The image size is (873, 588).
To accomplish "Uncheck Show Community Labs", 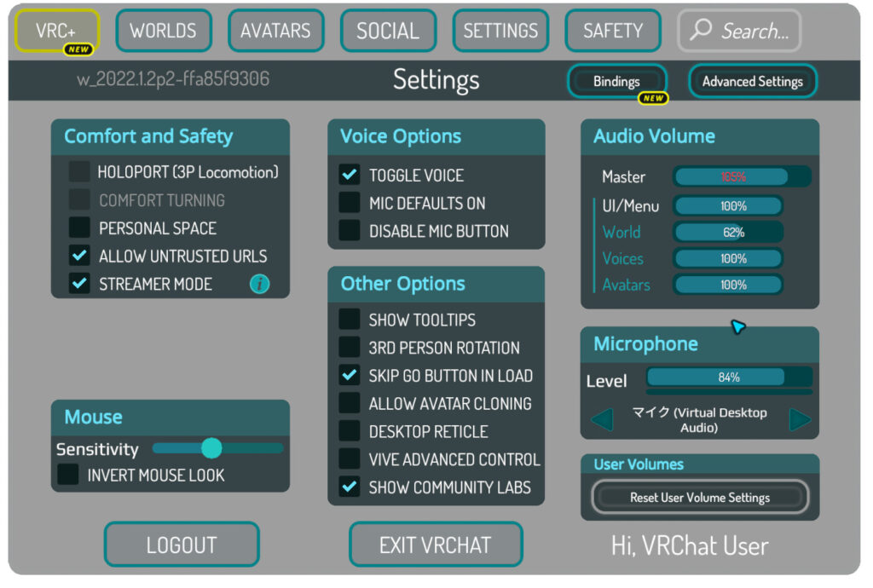I will pyautogui.click(x=349, y=487).
